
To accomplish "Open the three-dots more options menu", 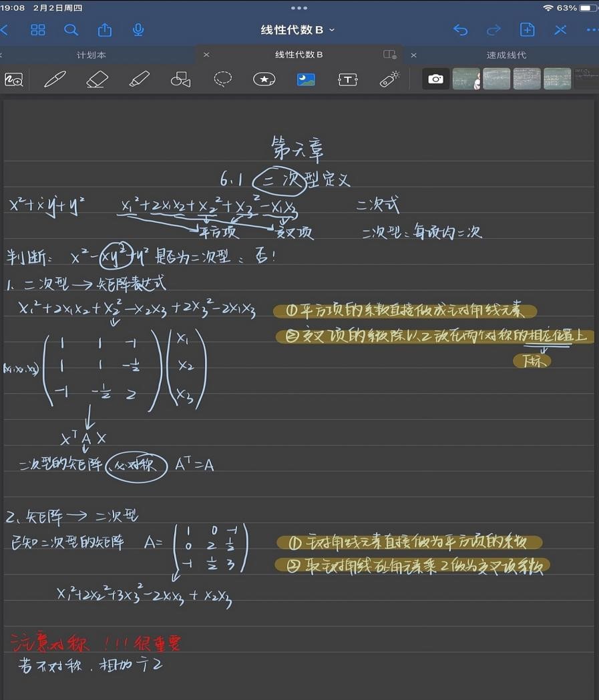I will [x=592, y=30].
